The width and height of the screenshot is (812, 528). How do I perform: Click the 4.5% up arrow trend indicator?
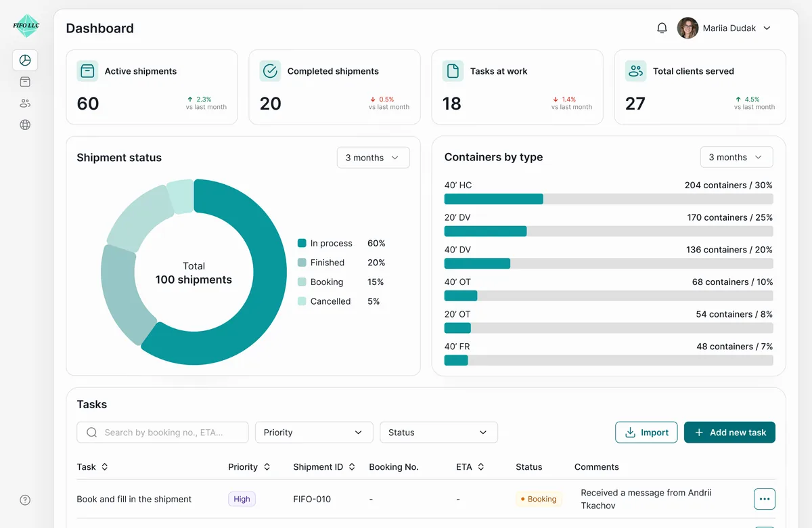pos(748,100)
